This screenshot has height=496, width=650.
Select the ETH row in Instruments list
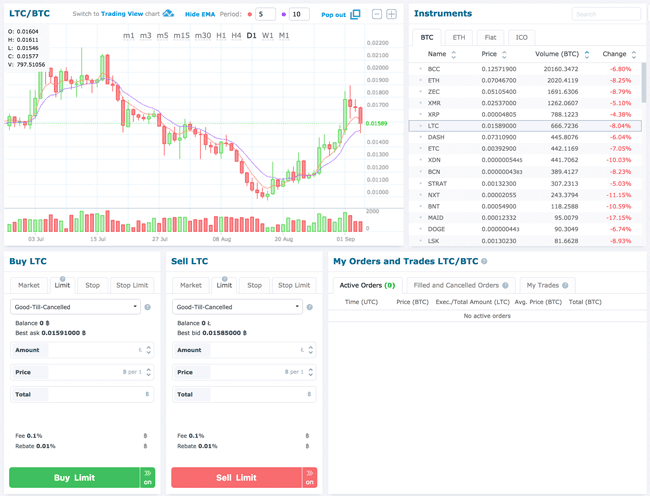525,80
